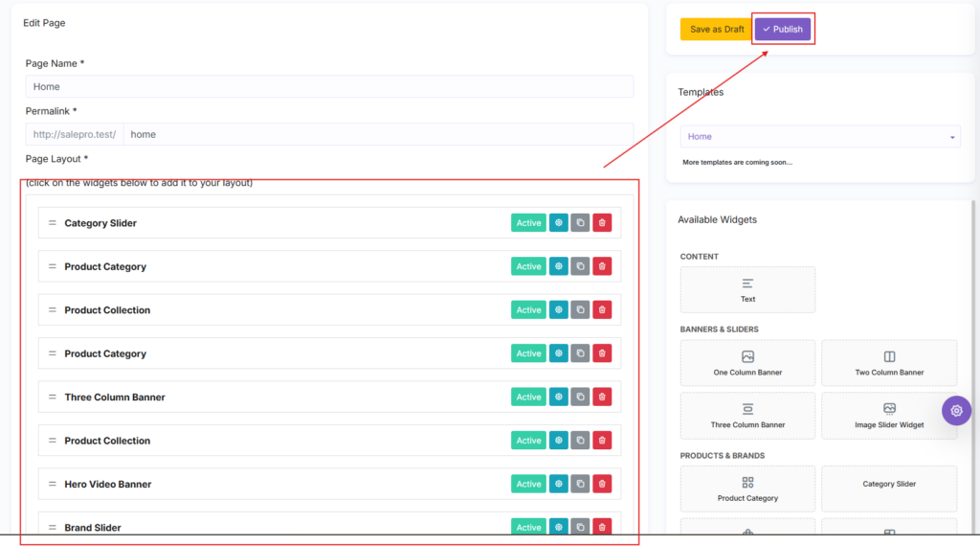Delete the Hero Video Banner widget
The height and width of the screenshot is (546, 980).
click(x=602, y=484)
